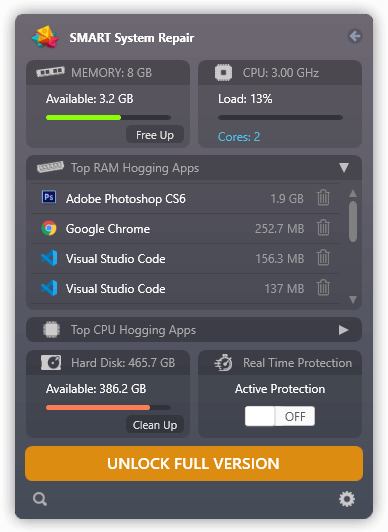Click the back arrow icon in header
This screenshot has width=388, height=532.
355,36
